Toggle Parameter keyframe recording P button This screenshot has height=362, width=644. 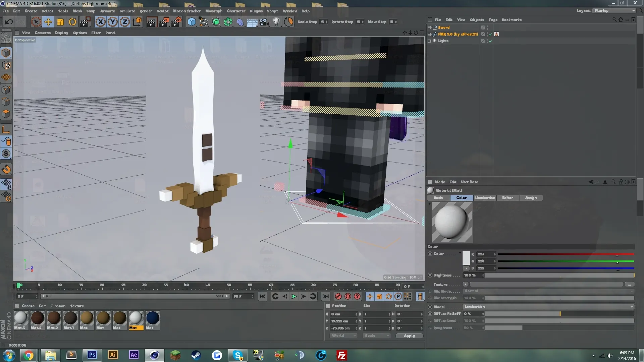coord(398,296)
